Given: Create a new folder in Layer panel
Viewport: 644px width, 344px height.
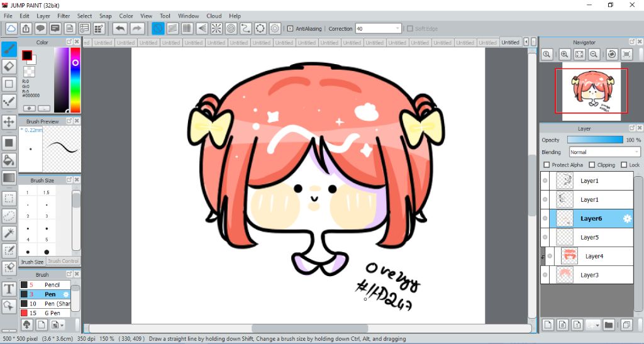Looking at the screenshot, I should [x=609, y=325].
